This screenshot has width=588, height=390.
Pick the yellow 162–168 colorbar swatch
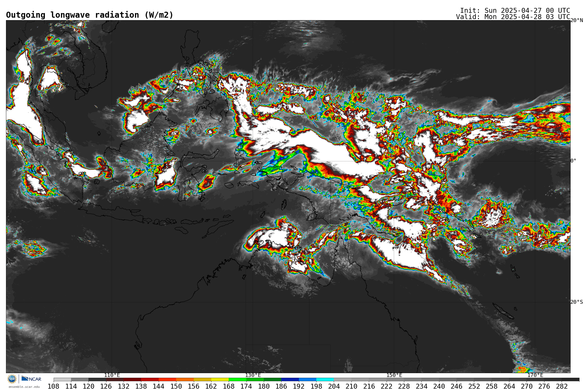coord(220,380)
